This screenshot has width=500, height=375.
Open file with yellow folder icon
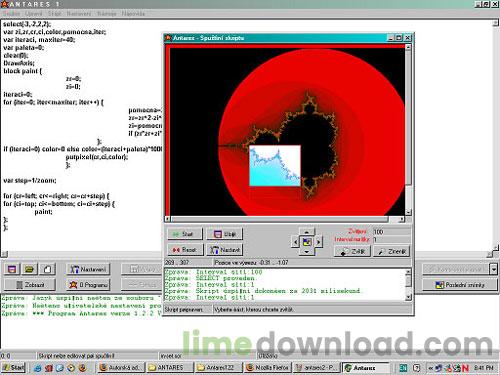coord(29,269)
